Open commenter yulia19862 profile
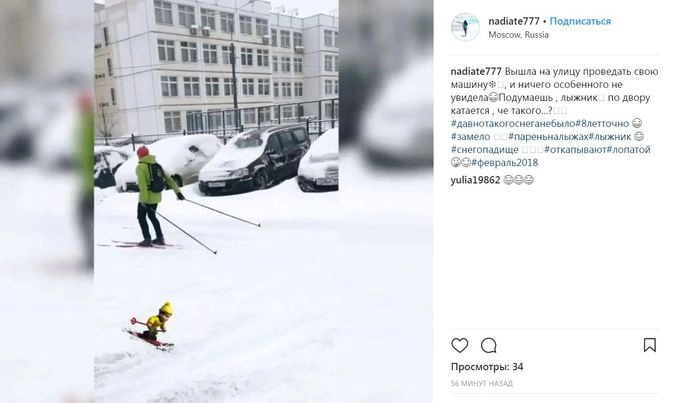The image size is (675, 403). (475, 180)
